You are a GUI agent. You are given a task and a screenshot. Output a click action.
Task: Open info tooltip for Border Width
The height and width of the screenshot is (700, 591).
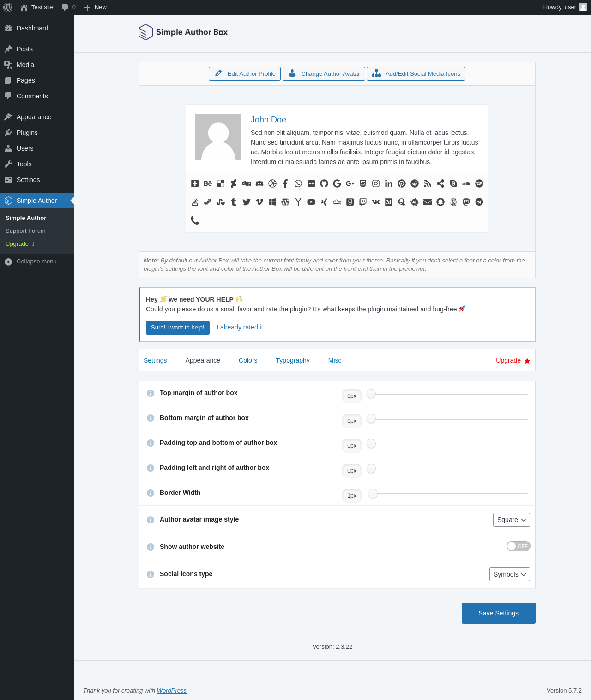(151, 493)
